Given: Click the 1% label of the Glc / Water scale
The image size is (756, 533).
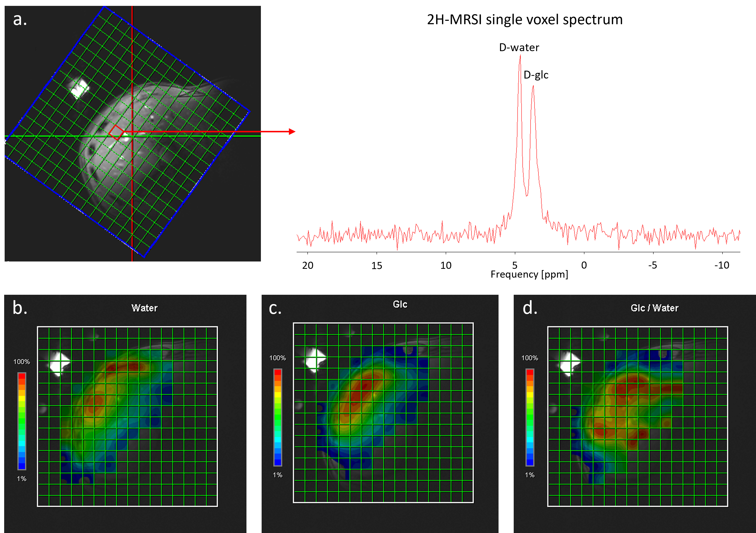Looking at the screenshot, I should pyautogui.click(x=529, y=475).
